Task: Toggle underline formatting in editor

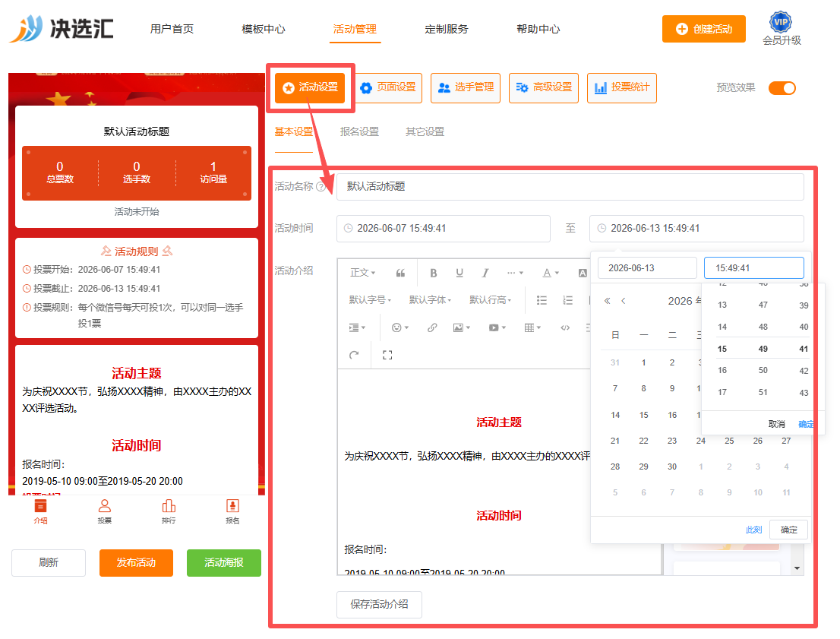Action: point(459,273)
